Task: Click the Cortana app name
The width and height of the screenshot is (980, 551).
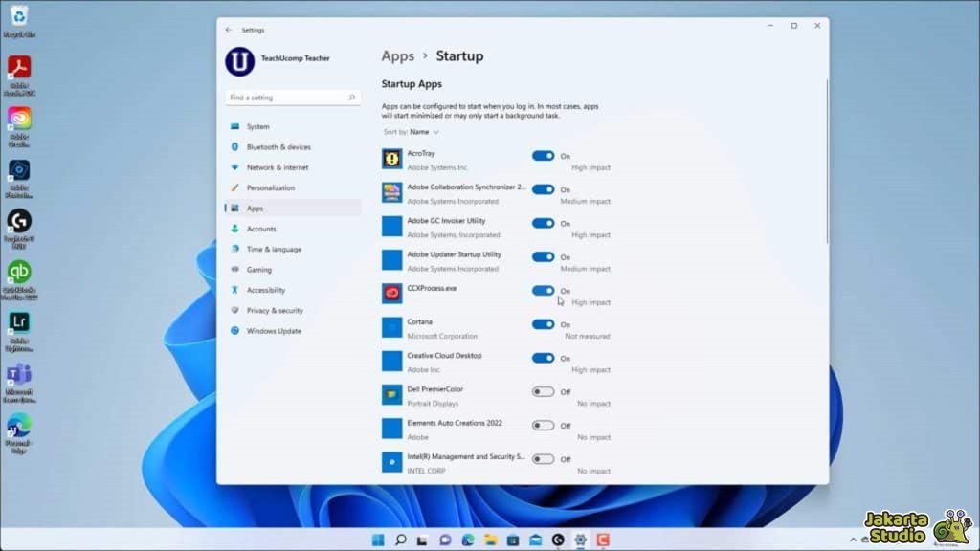Action: tap(419, 321)
